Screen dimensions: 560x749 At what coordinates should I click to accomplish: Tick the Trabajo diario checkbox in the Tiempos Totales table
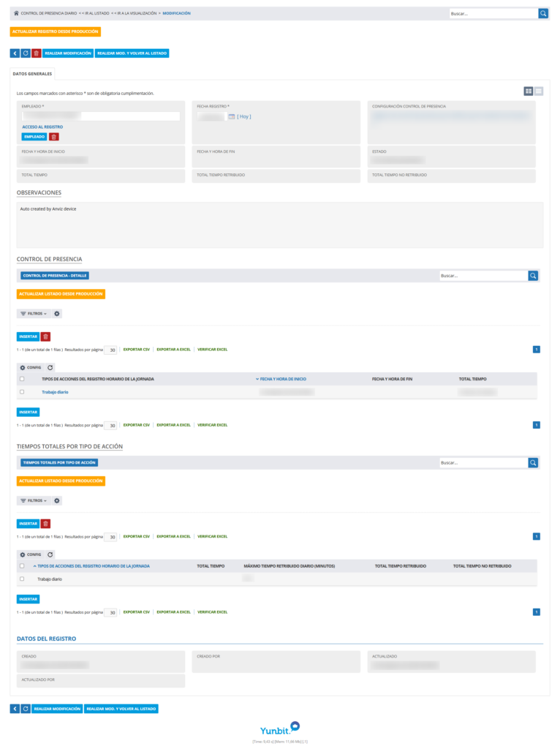[22, 579]
